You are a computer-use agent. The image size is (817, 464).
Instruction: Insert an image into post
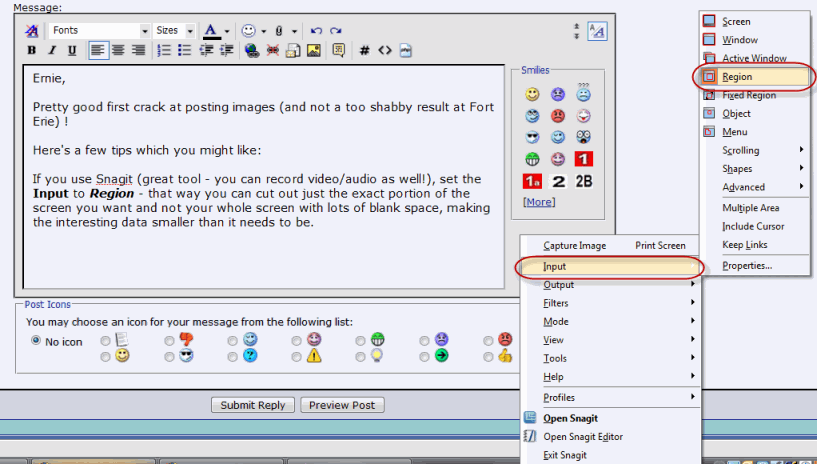click(314, 51)
